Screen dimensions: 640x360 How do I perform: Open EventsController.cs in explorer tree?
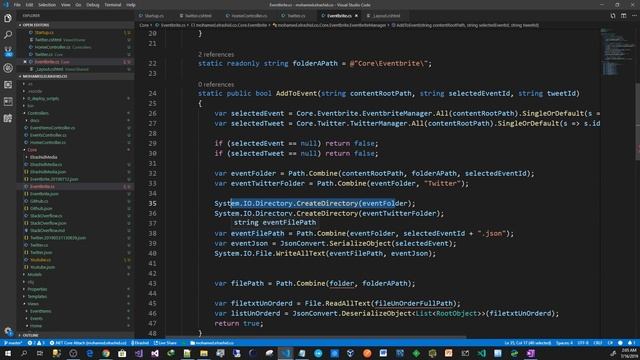(48, 135)
